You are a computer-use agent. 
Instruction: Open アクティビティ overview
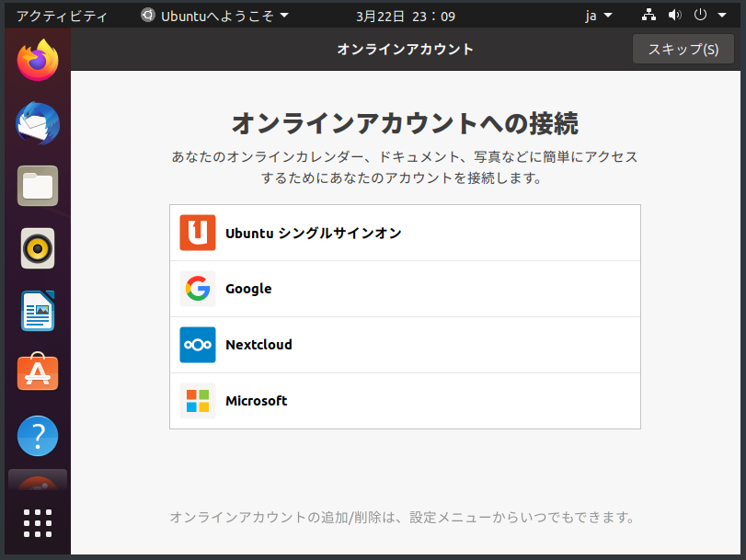pos(62,16)
